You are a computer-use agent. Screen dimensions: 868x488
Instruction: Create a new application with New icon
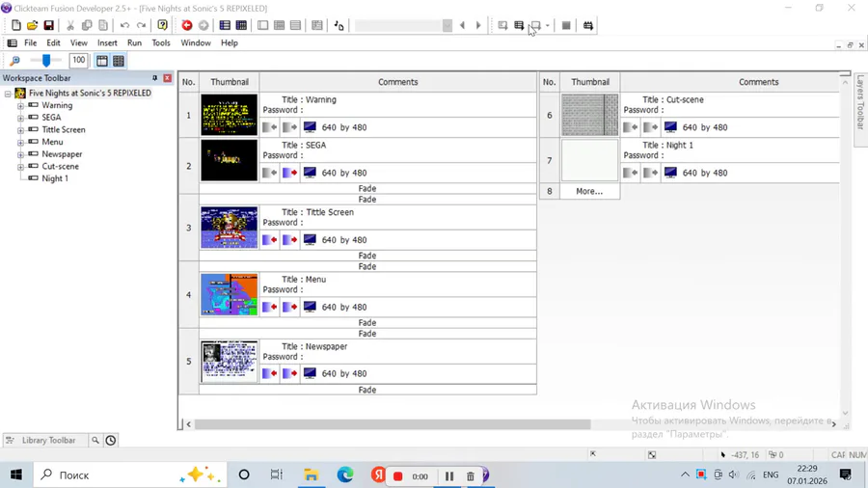(16, 25)
